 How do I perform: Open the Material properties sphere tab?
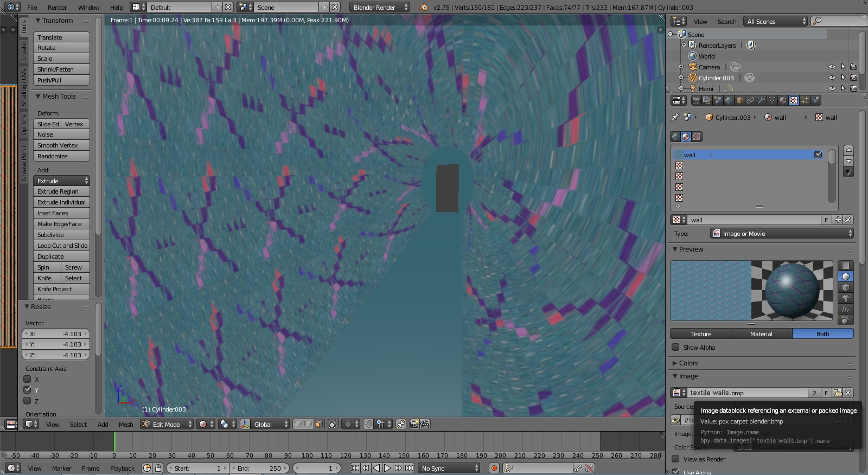point(783,100)
